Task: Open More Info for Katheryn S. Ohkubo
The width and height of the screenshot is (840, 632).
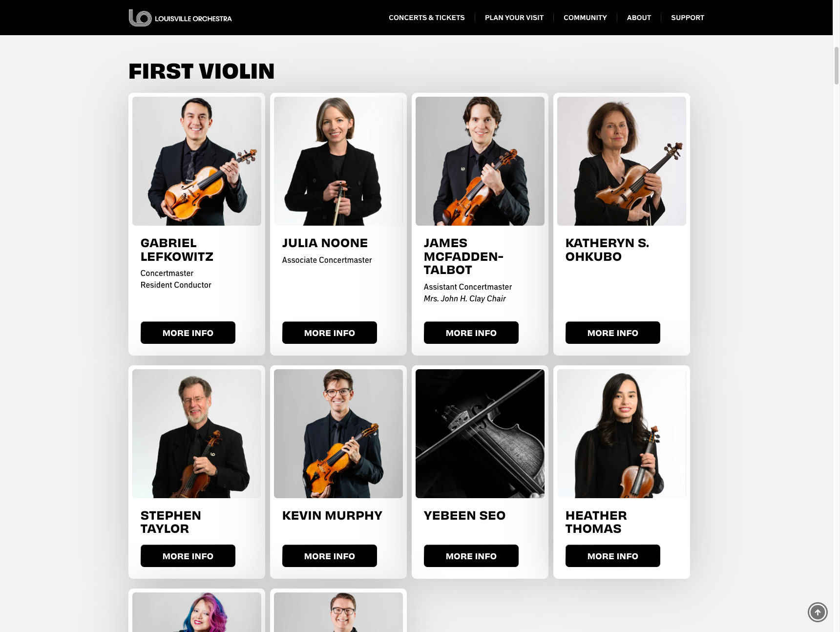Action: 613,333
